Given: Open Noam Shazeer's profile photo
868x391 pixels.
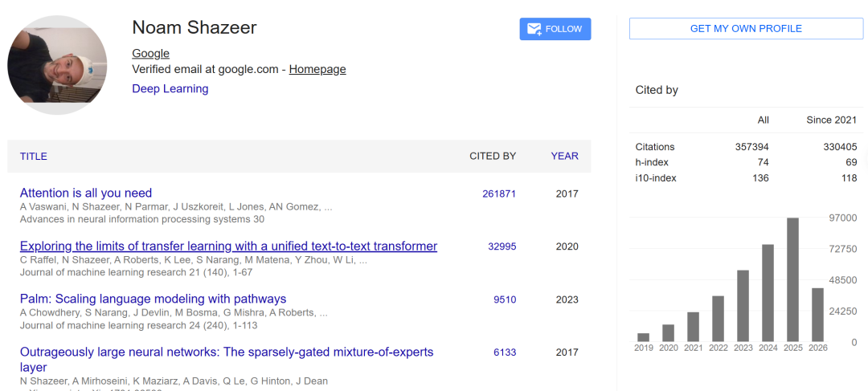Looking at the screenshot, I should pos(57,65).
